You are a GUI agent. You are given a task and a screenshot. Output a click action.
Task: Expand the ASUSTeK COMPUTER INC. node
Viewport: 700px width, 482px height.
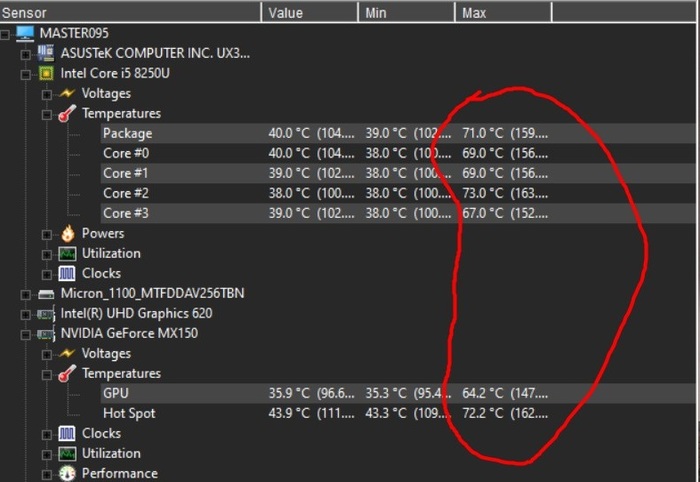(25, 54)
